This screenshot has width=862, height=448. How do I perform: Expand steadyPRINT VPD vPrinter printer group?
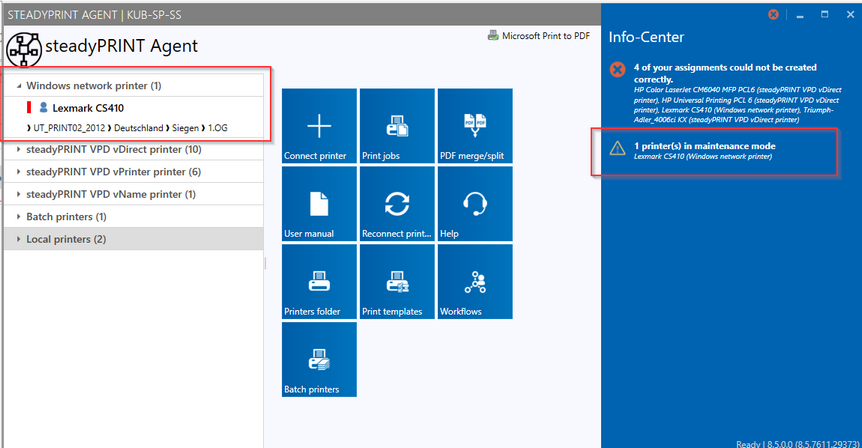pyautogui.click(x=19, y=172)
